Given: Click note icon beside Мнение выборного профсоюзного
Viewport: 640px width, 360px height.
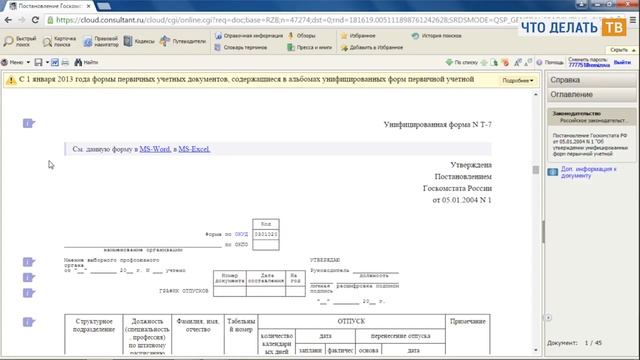Looking at the screenshot, I should (29, 262).
